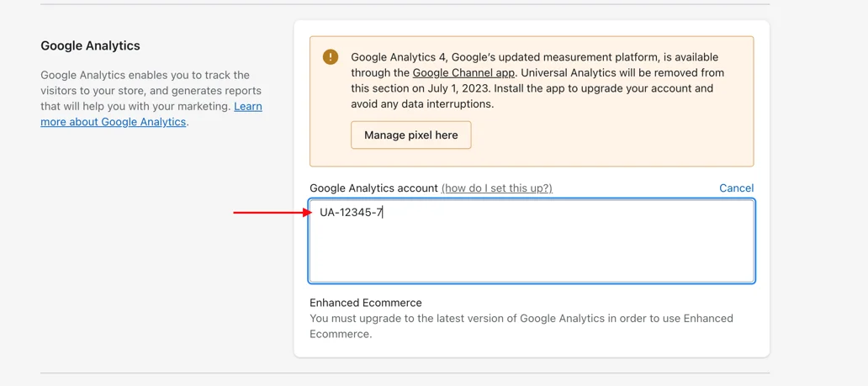Screen dimensions: 868x386
Task: Click the orange warning icon in the banner
Action: pos(331,57)
